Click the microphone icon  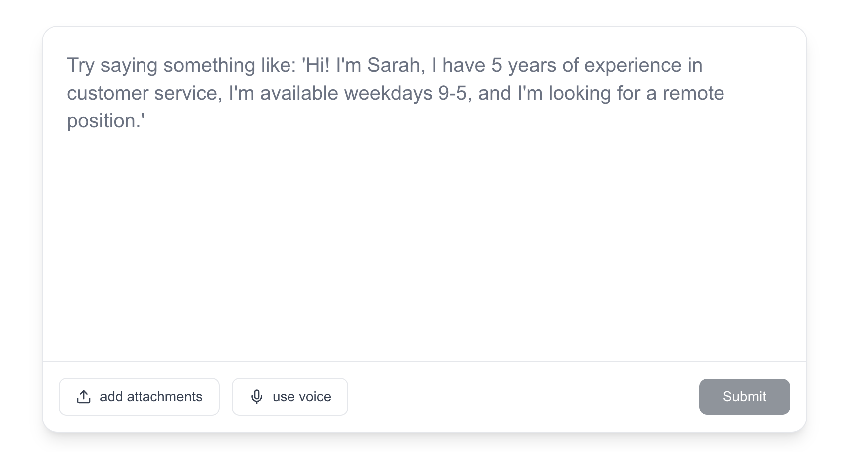[x=257, y=397]
